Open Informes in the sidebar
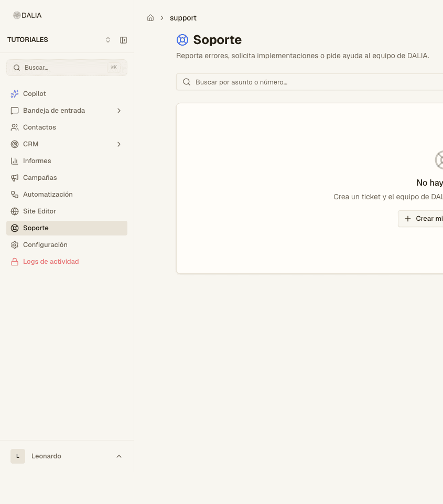 (x=67, y=160)
